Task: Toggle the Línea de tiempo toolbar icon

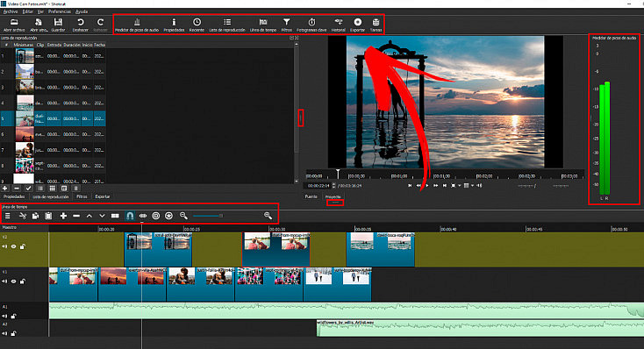Action: pyautogui.click(x=263, y=25)
